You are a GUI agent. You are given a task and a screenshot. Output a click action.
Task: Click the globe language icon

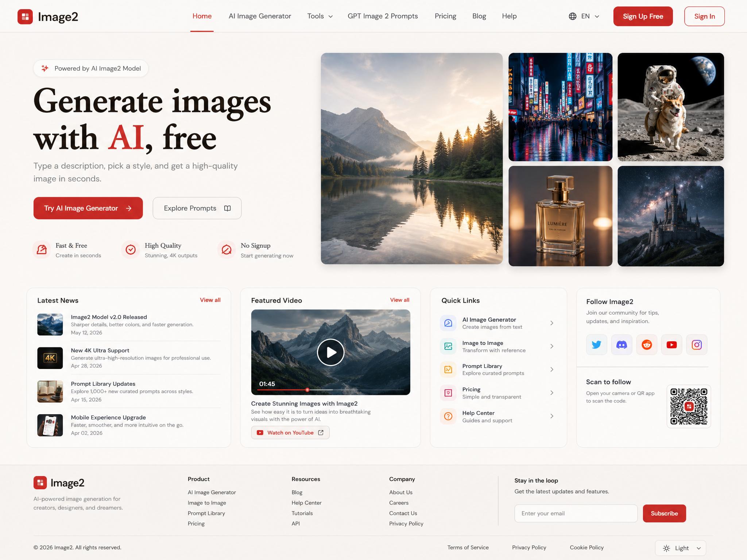(x=573, y=16)
